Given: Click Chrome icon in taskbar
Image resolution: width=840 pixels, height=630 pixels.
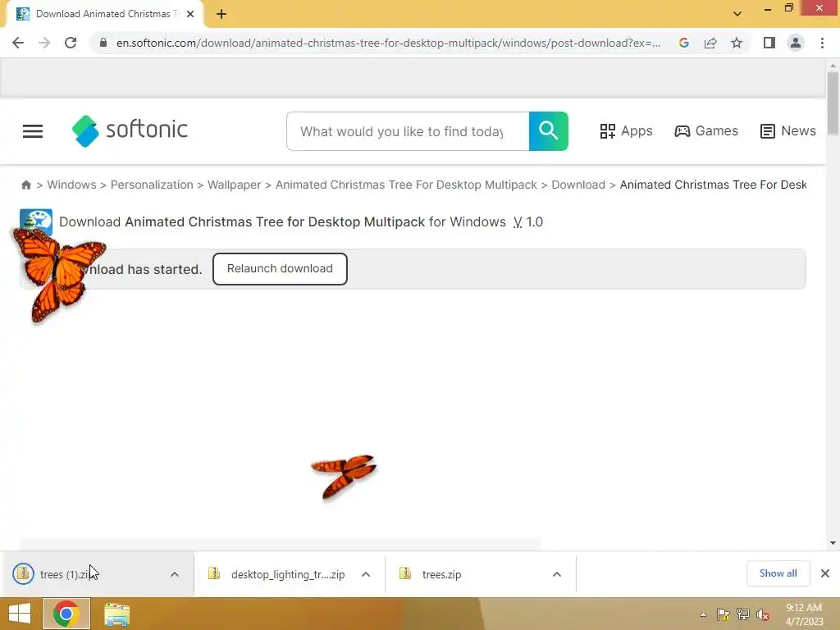Looking at the screenshot, I should point(66,614).
